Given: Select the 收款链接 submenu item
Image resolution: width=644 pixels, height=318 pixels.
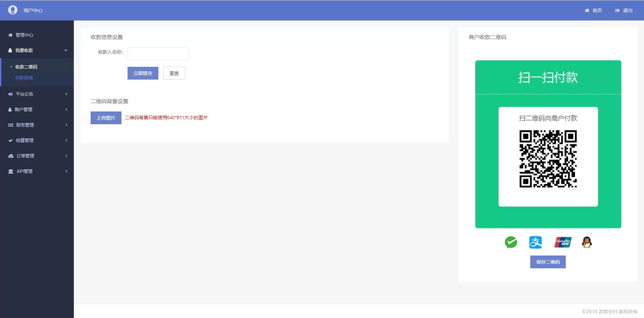Looking at the screenshot, I should [x=24, y=78].
